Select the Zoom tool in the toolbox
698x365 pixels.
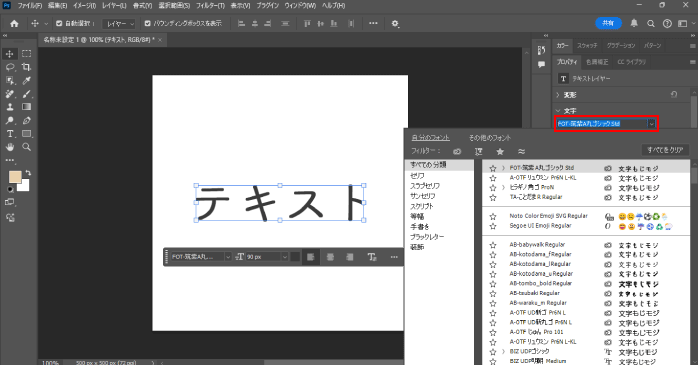point(27,147)
